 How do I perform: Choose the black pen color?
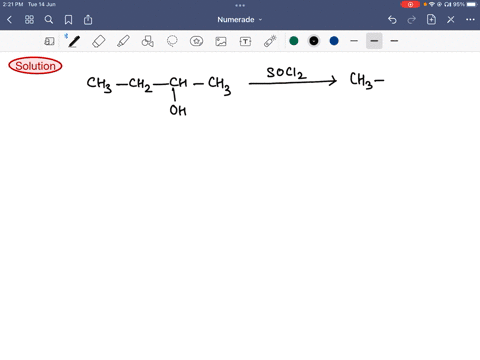point(314,41)
